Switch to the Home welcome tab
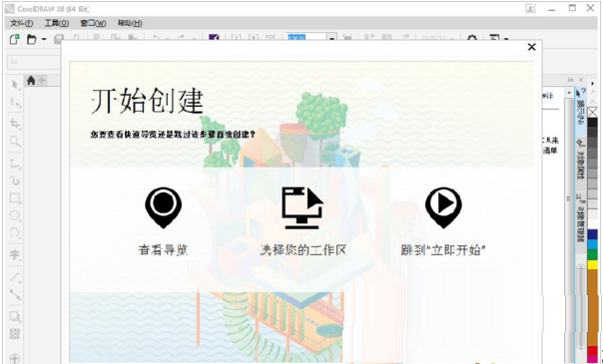The height and width of the screenshot is (364, 603). click(31, 80)
